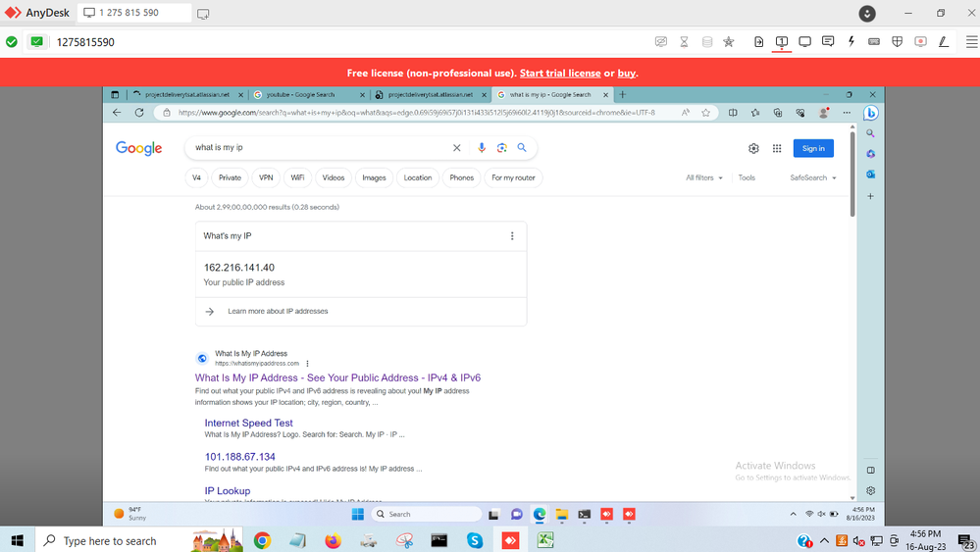Open SafeSearch dropdown
The height and width of the screenshot is (552, 980).
[x=812, y=178]
